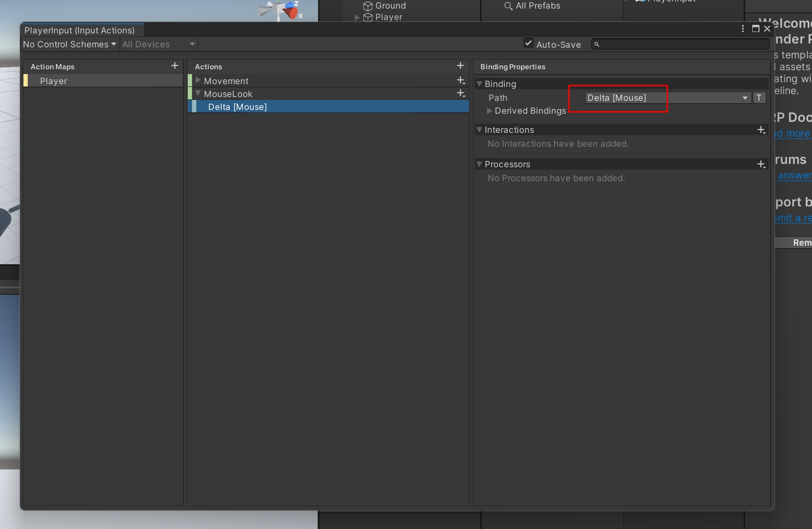
Task: Click the Player cube icon in Hierarchy
Action: [x=368, y=17]
